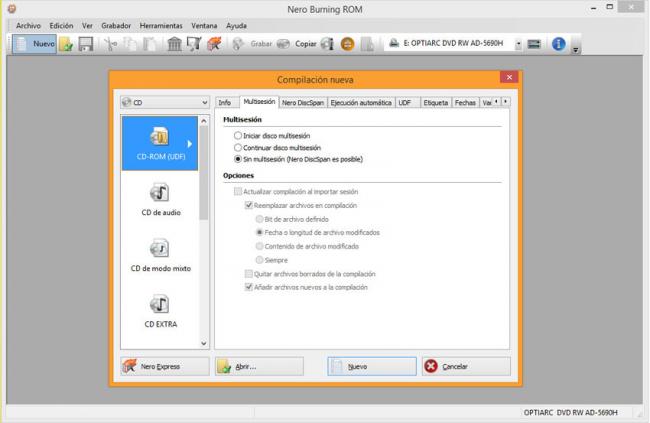The height and width of the screenshot is (423, 650).
Task: Select Bit de archivo definido radio option
Action: [260, 219]
